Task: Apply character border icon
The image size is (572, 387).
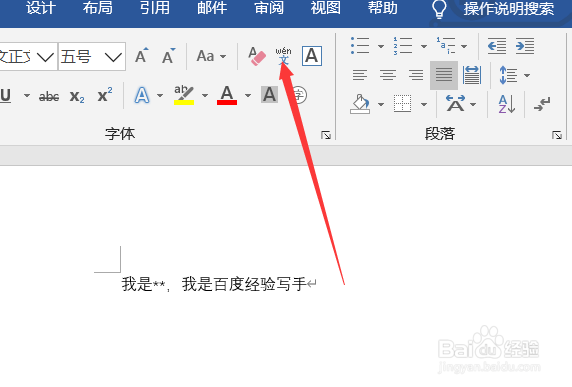Action: click(312, 56)
